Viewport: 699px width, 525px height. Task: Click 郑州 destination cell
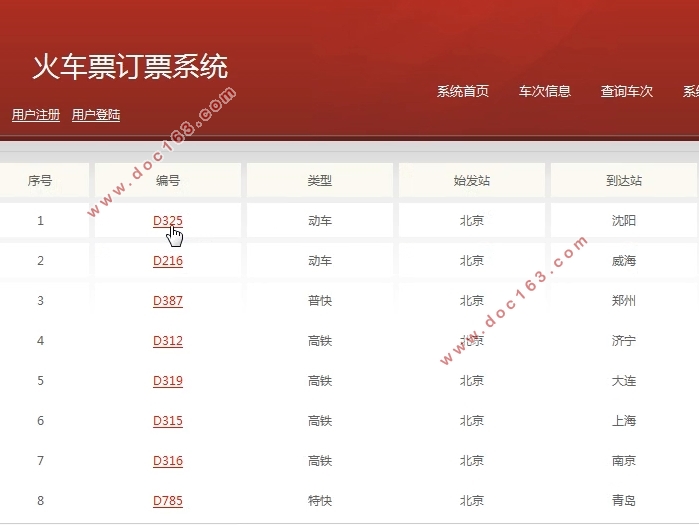[624, 301]
